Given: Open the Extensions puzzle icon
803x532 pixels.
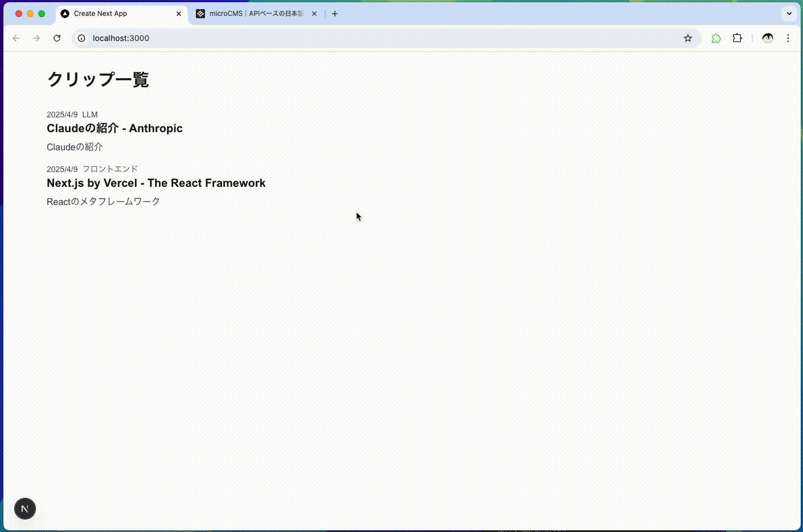Looking at the screenshot, I should pos(737,38).
